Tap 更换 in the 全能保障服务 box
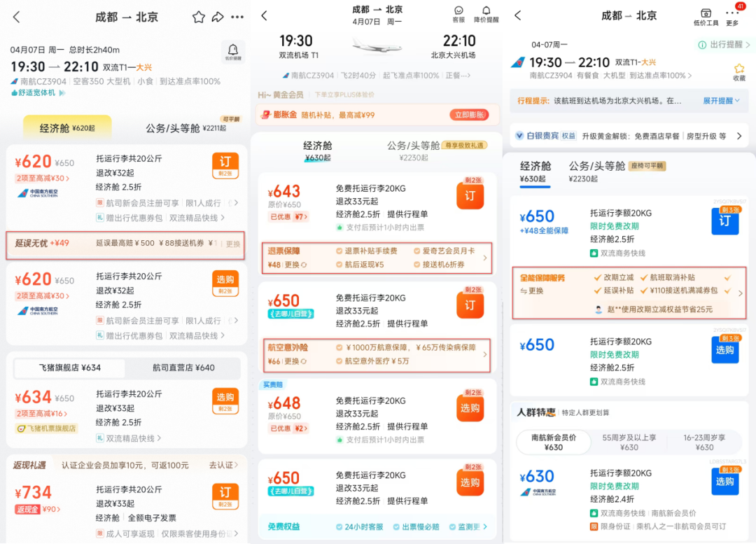 click(532, 291)
